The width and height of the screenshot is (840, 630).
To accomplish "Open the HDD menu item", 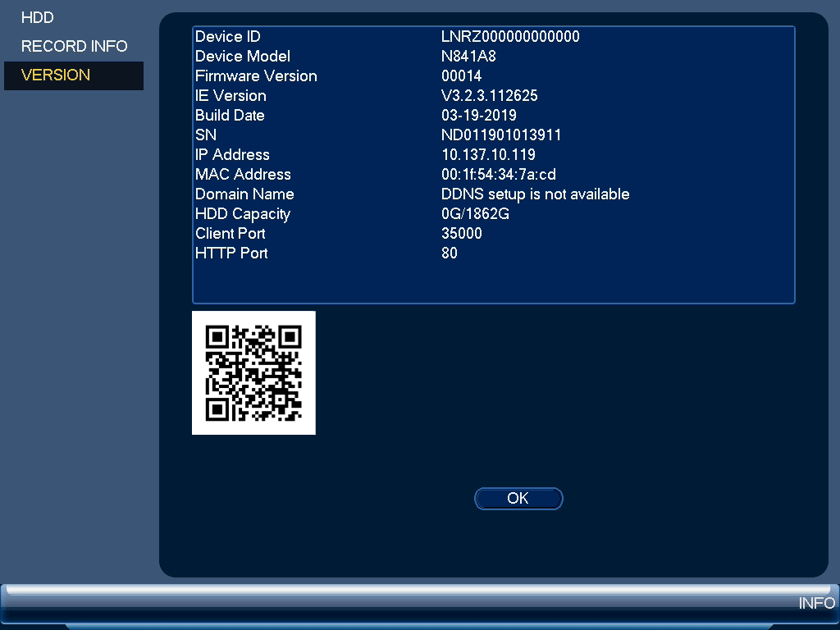I will 38,18.
